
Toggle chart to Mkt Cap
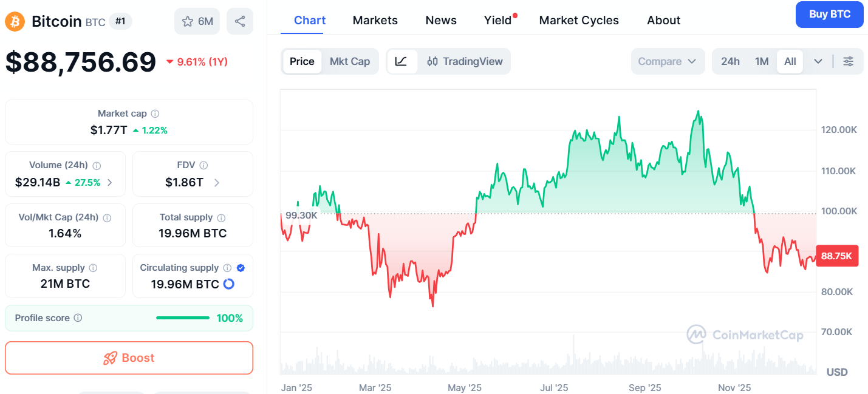349,61
